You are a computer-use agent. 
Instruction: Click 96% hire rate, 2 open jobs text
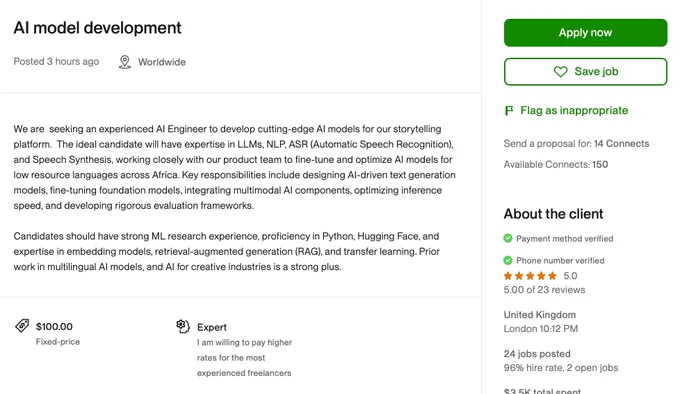point(561,368)
